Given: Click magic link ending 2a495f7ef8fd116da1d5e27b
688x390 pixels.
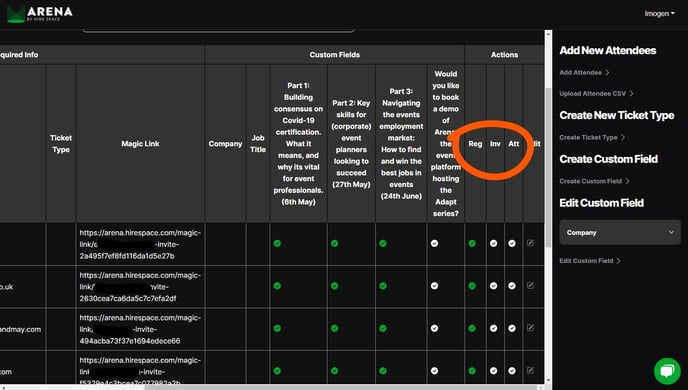Looking at the screenshot, I should coord(140,244).
